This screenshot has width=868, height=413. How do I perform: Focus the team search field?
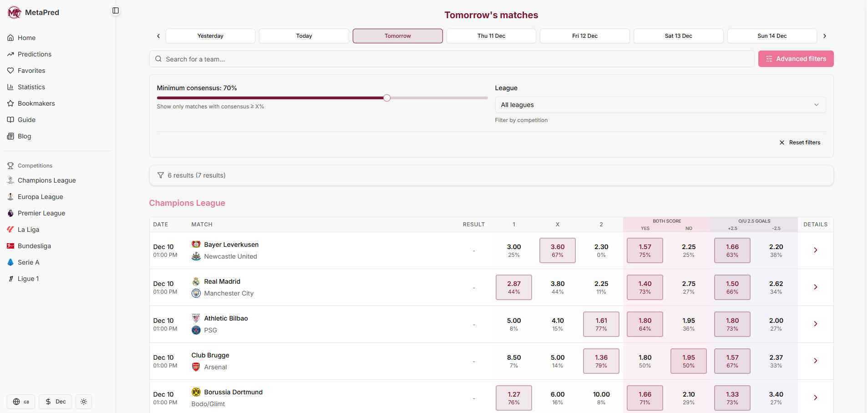pos(452,59)
